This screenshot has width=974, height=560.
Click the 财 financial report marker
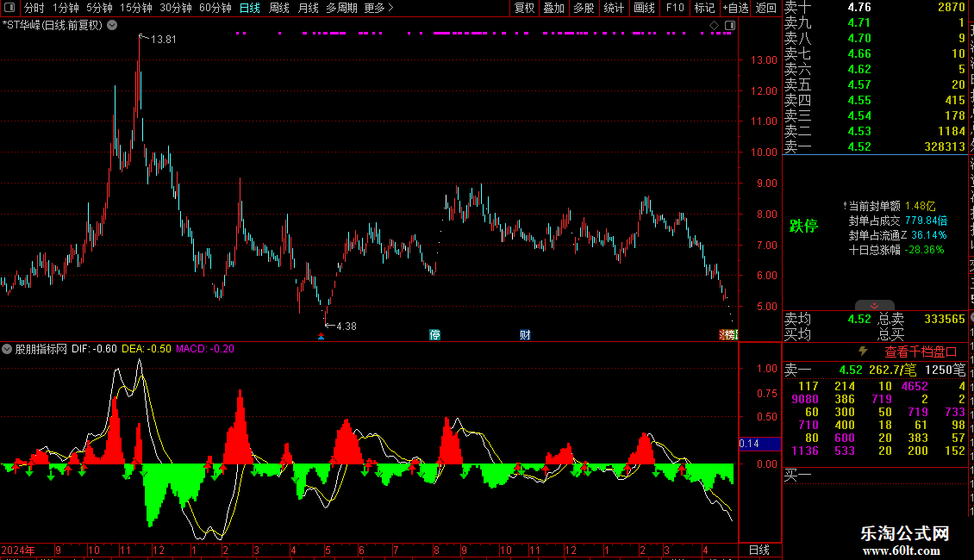pos(525,335)
